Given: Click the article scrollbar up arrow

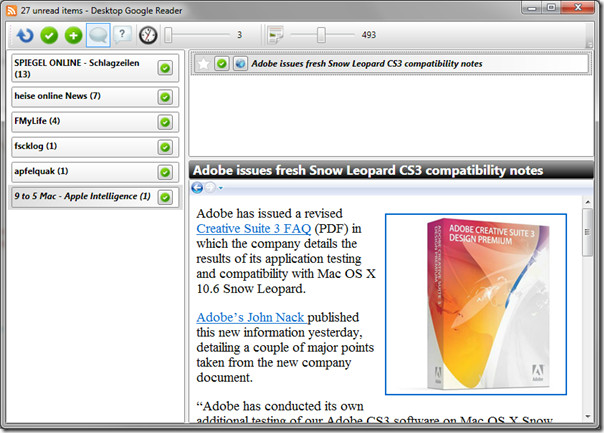Looking at the screenshot, I should [587, 202].
